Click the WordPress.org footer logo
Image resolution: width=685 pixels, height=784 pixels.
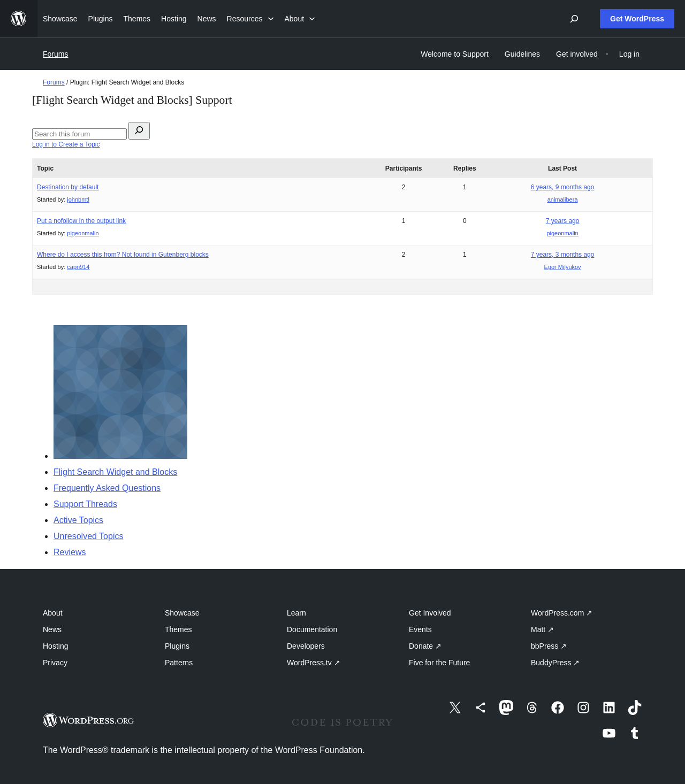[x=88, y=720]
